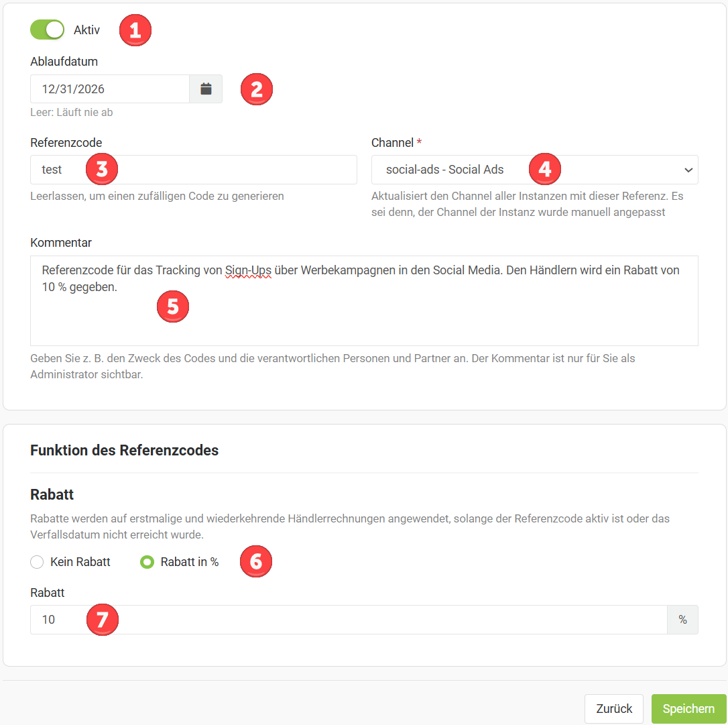Go back using the Zurück button
This screenshot has width=728, height=725.
coord(614,709)
